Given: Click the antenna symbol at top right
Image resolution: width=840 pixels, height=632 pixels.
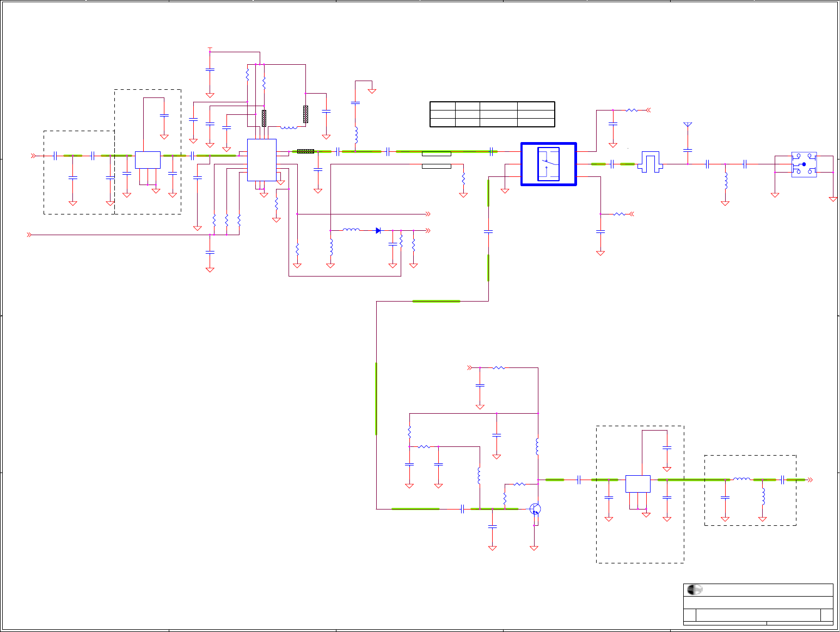Looking at the screenshot, I should pyautogui.click(x=688, y=125).
